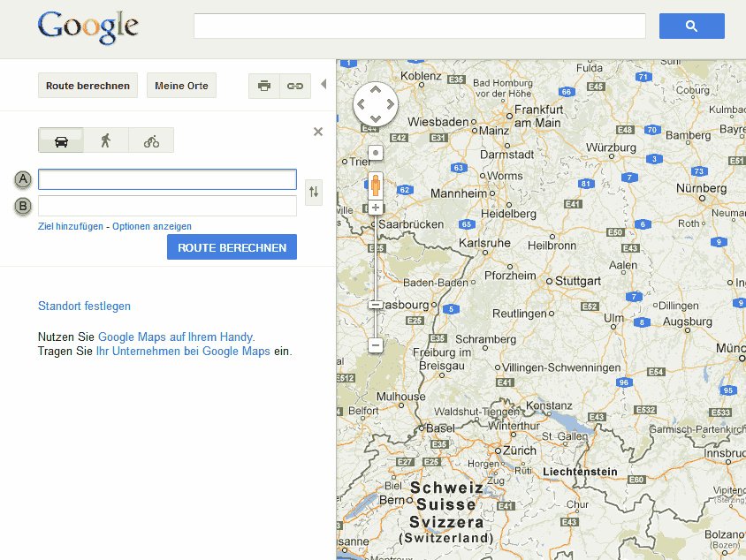Zoom out with the minus button
The width and height of the screenshot is (746, 560).
pyautogui.click(x=376, y=344)
